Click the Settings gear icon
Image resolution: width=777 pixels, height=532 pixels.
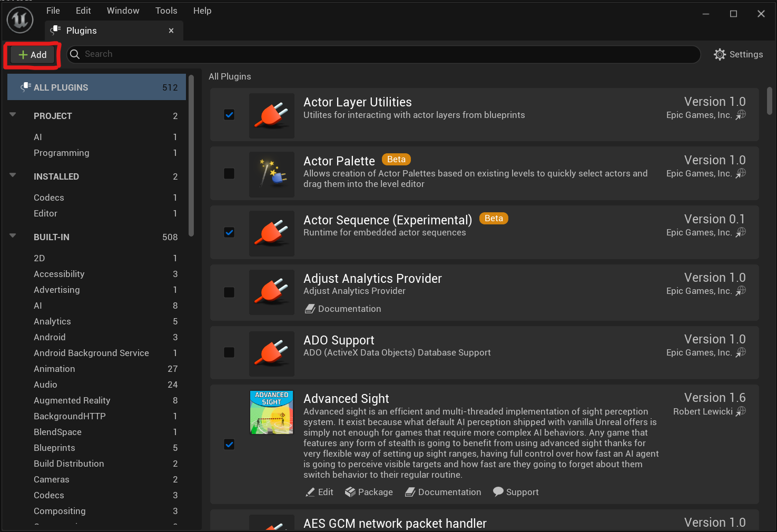point(720,54)
